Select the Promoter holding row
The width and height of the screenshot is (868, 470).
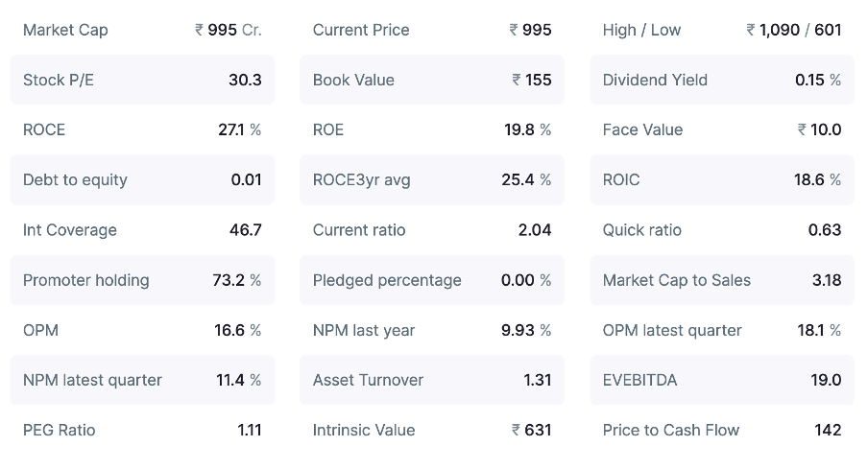point(142,280)
